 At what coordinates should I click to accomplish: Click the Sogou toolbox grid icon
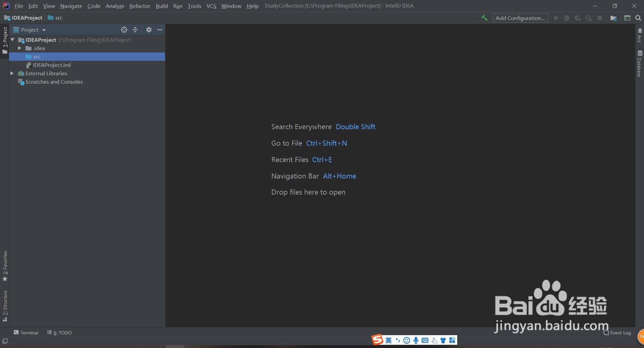click(x=452, y=340)
